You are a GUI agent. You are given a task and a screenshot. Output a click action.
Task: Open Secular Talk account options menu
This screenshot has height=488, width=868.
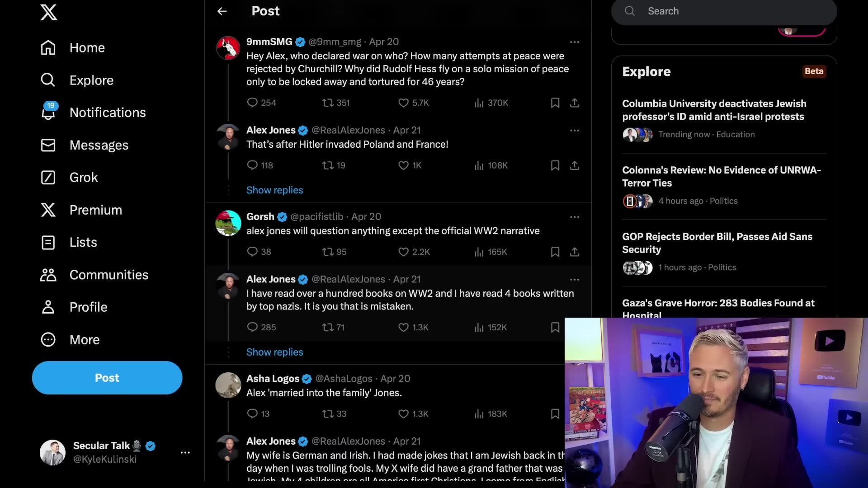tap(185, 452)
